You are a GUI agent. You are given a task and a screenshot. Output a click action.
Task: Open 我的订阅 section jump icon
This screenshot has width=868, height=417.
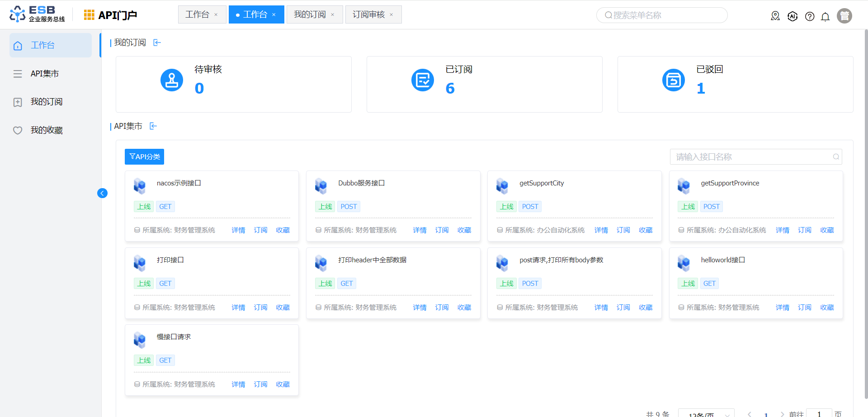(157, 43)
